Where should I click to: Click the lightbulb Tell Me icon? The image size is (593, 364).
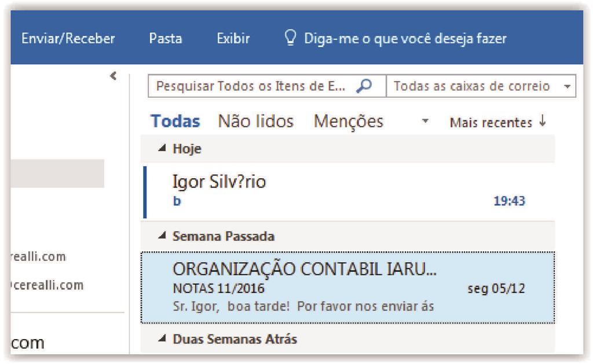[x=290, y=38]
